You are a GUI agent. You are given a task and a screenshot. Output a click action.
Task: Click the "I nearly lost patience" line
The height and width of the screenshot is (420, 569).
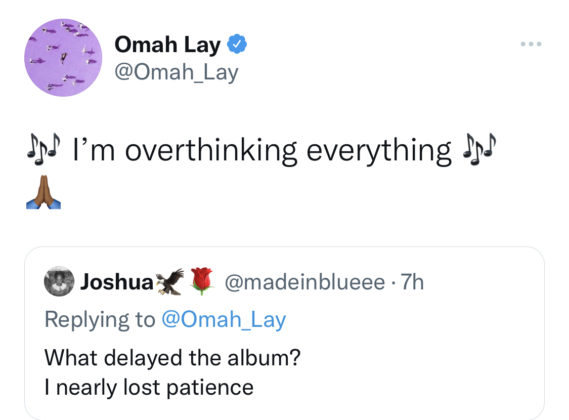click(x=149, y=387)
